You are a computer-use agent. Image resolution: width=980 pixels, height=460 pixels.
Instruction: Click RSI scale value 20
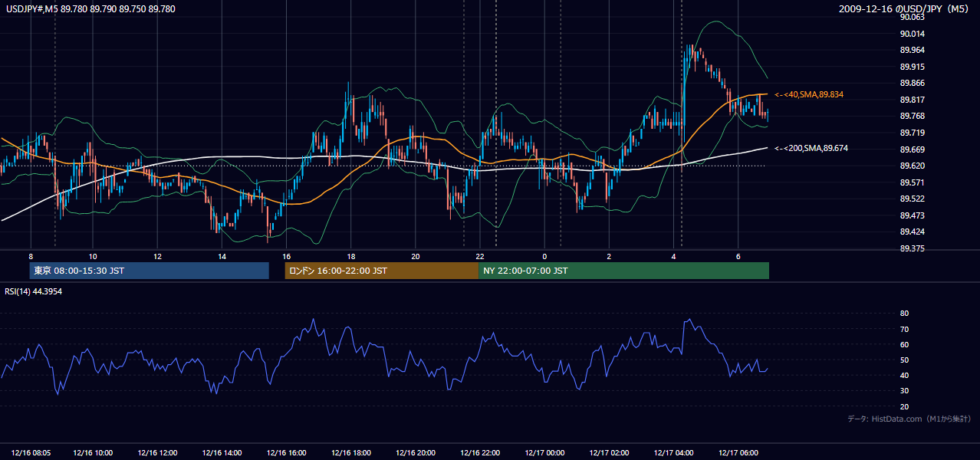[x=904, y=406]
